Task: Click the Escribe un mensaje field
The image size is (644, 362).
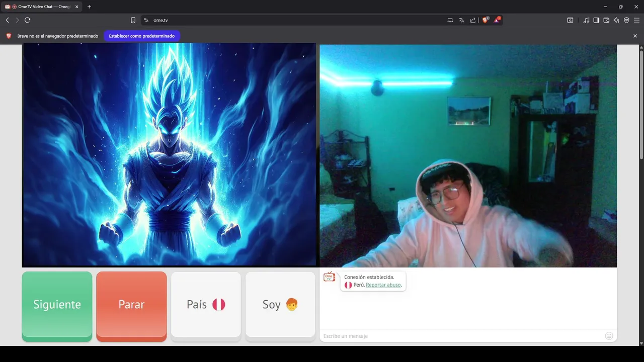Action: pyautogui.click(x=462, y=336)
